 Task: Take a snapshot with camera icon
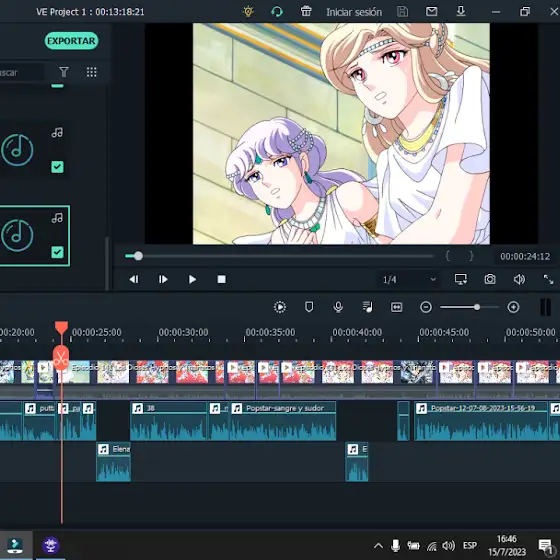490,279
